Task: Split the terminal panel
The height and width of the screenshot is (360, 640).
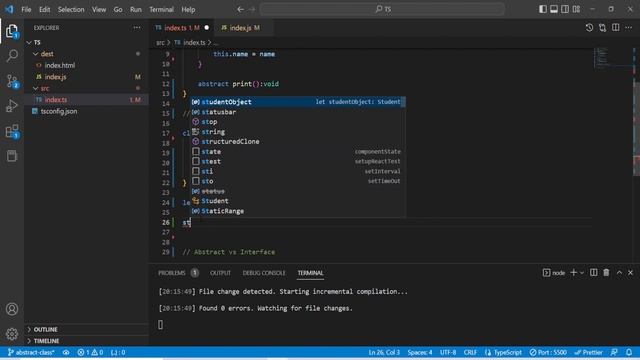Action: tap(593, 273)
